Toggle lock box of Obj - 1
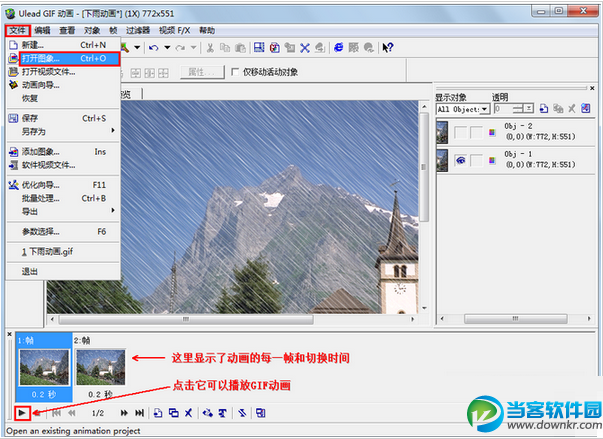The width and height of the screenshot is (603, 439). pos(476,160)
